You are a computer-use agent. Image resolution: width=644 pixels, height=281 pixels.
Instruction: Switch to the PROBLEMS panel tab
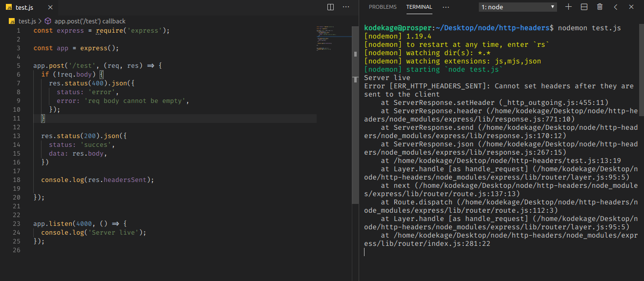(x=383, y=7)
